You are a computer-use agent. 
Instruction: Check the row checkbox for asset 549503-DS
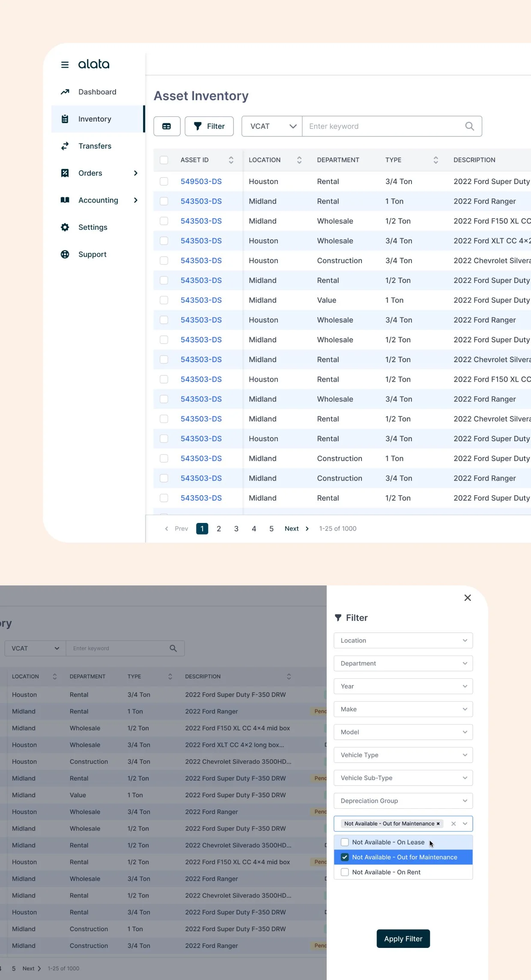pyautogui.click(x=164, y=181)
